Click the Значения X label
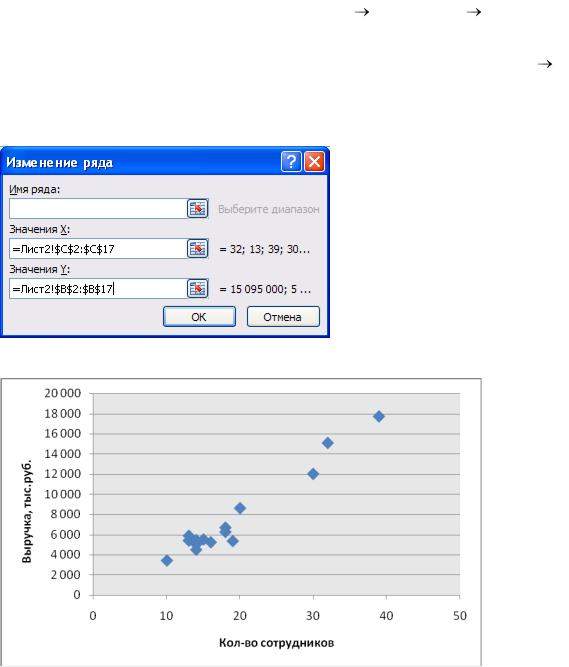The height and width of the screenshot is (667, 569). click(39, 229)
